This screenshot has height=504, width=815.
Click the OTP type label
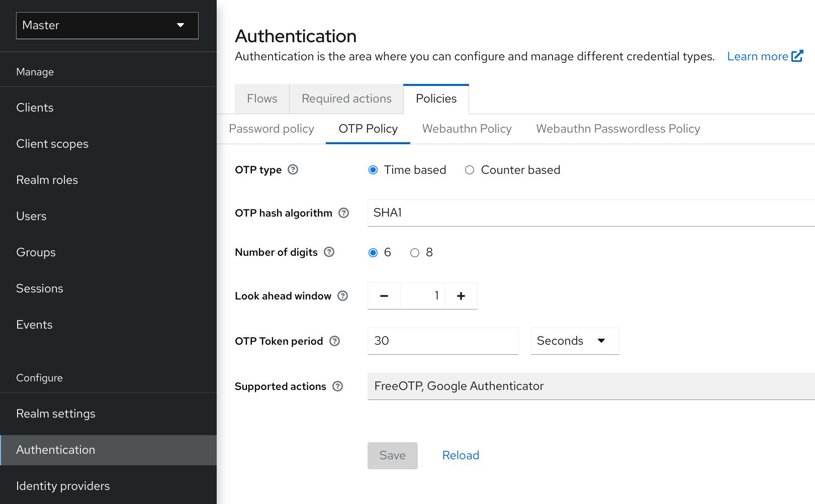click(258, 170)
